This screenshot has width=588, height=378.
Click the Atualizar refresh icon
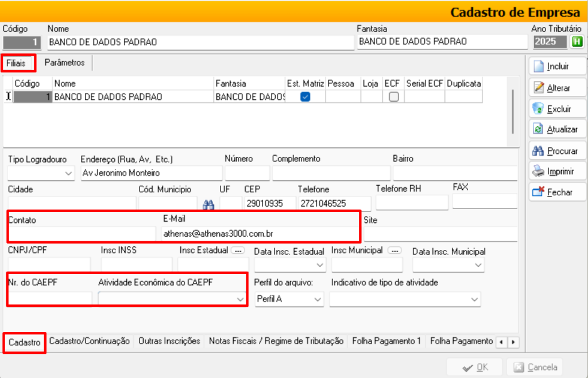(x=539, y=129)
